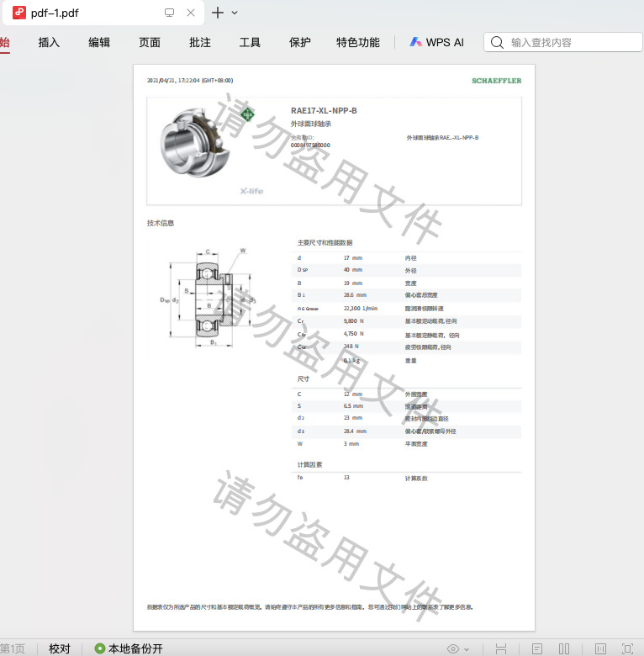The width and height of the screenshot is (644, 656).
Task: Open the 特色功能 menu tab
Action: coord(358,42)
